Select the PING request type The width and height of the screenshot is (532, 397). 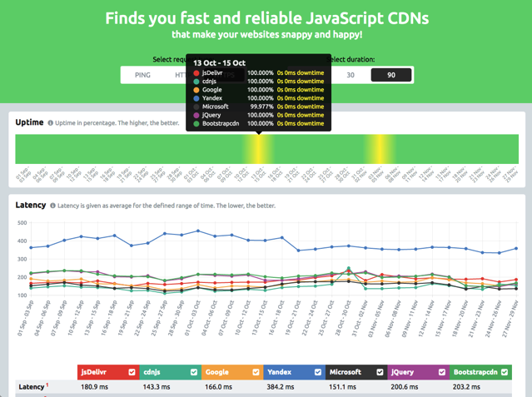pyautogui.click(x=142, y=75)
